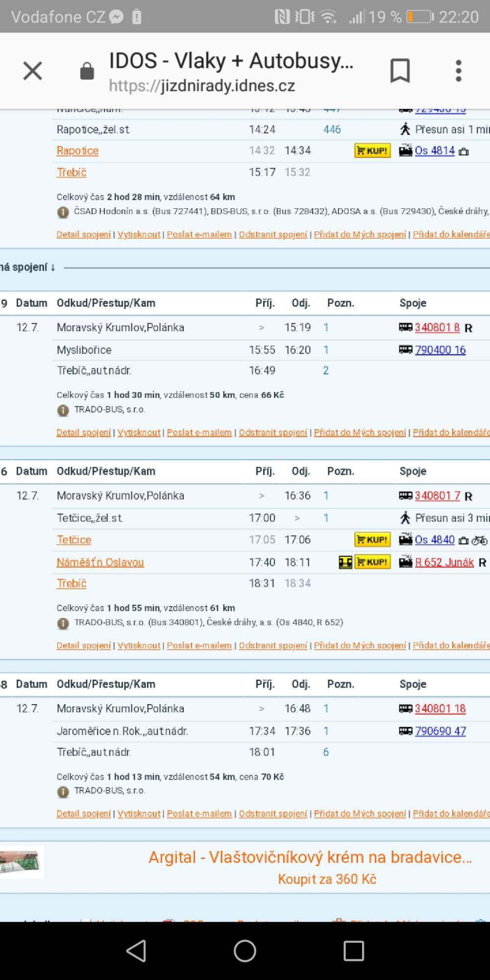Tap the Android Recent apps button
490x980 pixels.
coord(354,951)
